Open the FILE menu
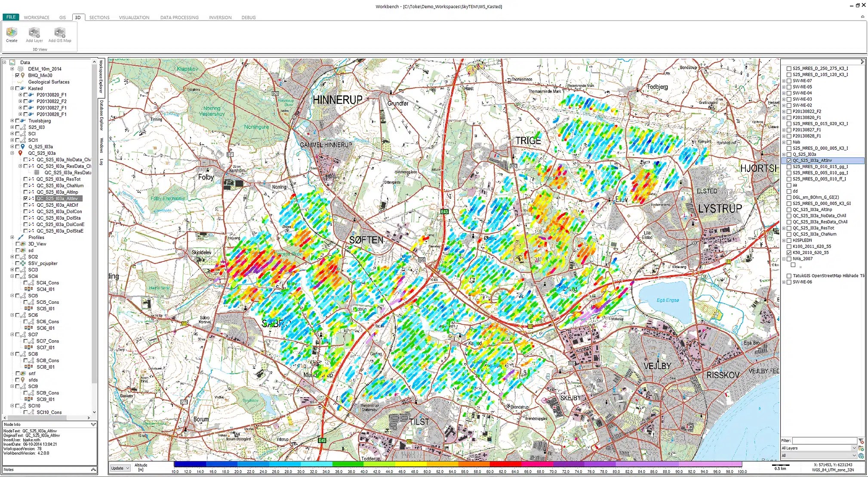The height and width of the screenshot is (477, 868). click(x=11, y=17)
